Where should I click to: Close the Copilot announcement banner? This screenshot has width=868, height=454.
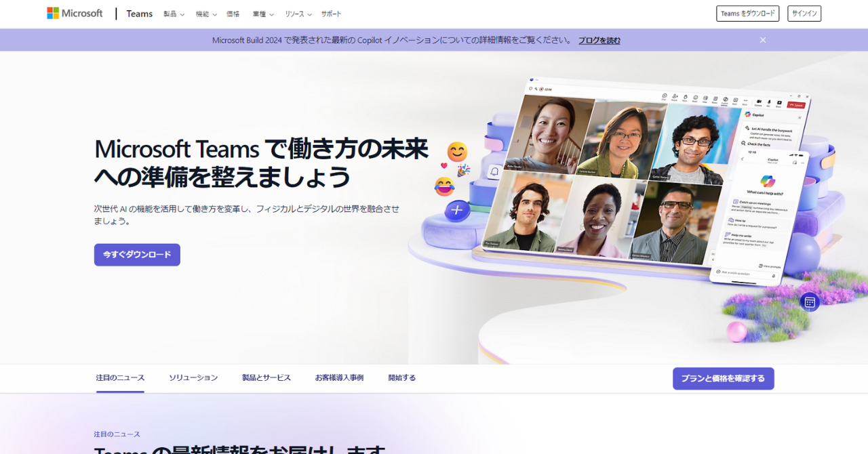763,40
